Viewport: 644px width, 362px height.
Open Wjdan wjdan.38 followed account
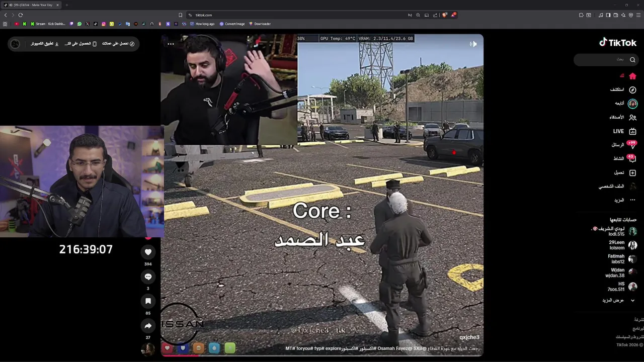click(x=620, y=273)
